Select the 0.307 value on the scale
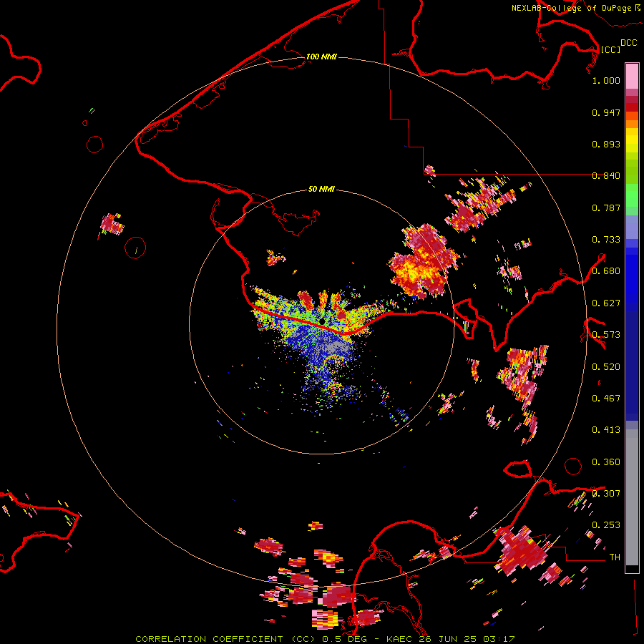 [x=606, y=494]
